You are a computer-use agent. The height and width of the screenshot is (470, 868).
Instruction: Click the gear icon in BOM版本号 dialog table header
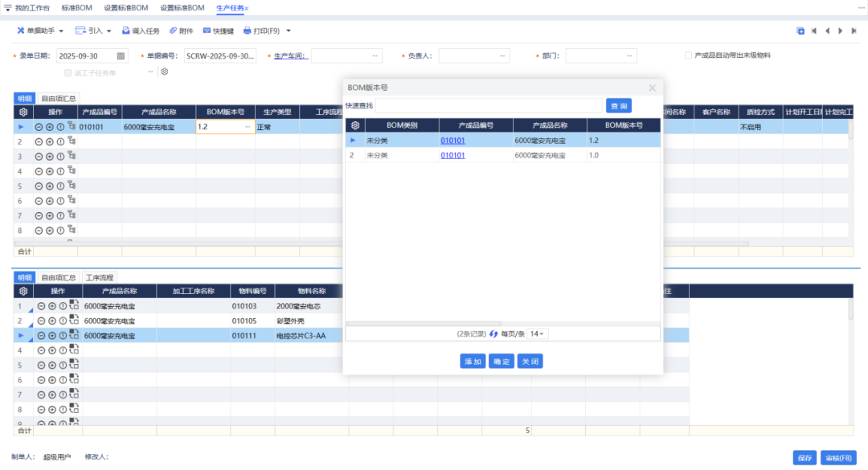click(x=355, y=125)
